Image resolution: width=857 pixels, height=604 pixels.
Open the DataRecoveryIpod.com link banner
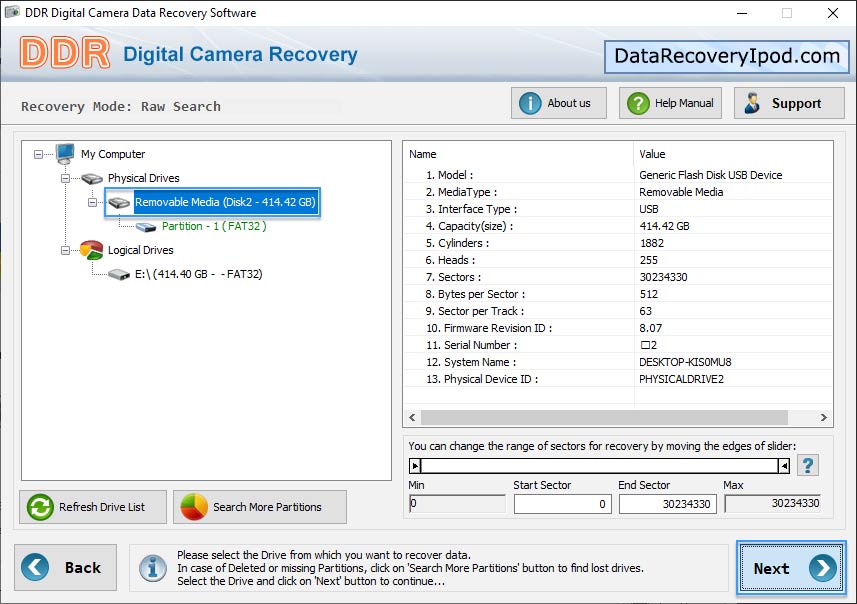point(726,56)
